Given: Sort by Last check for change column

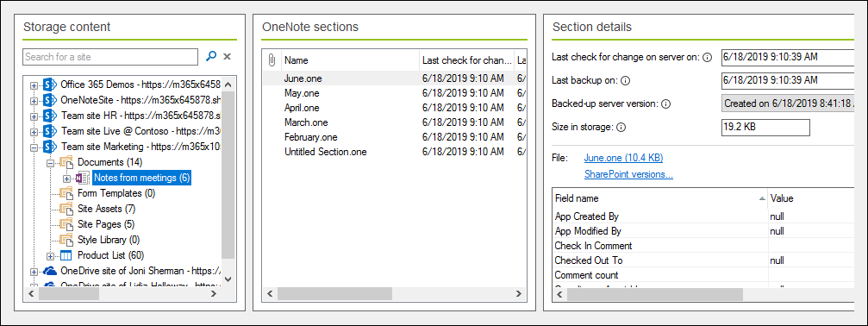Looking at the screenshot, I should 466,60.
